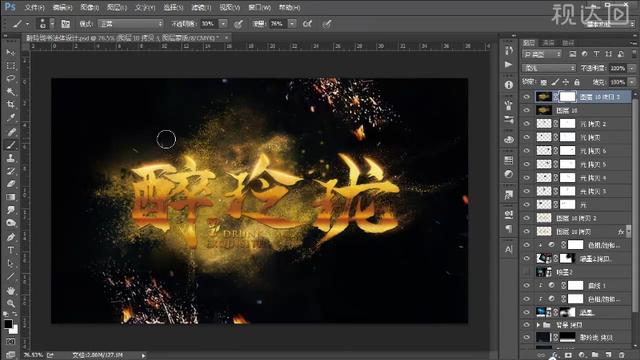Viewport: 640px width, 360px height.
Task: Toggle visibility of 图层 10 layer
Action: [x=527, y=110]
